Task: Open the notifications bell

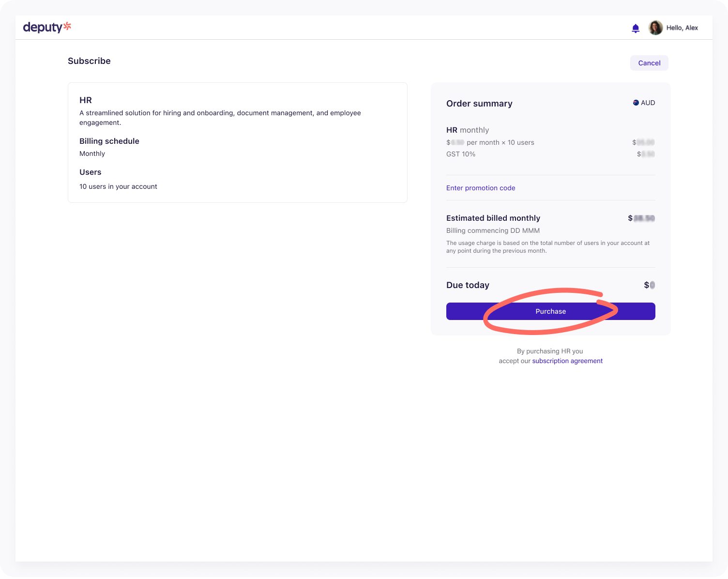Action: pos(636,28)
